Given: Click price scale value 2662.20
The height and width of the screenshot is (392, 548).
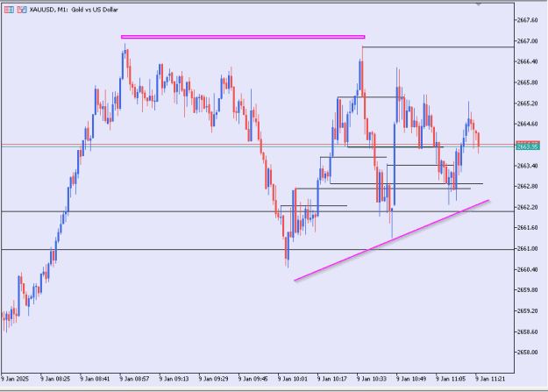Looking at the screenshot, I should coord(527,207).
